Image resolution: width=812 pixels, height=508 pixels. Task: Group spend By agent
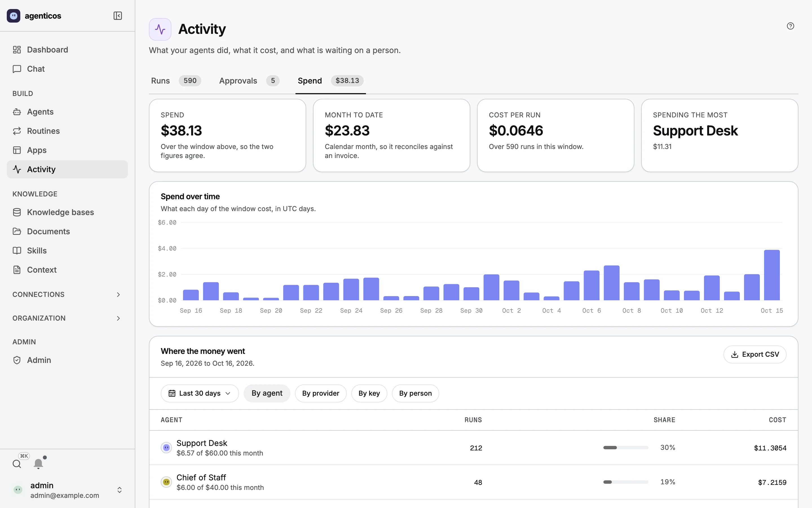267,393
